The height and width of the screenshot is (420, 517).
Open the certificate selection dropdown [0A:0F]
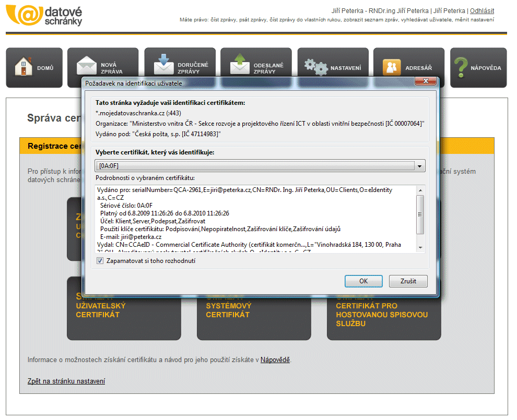[260, 166]
